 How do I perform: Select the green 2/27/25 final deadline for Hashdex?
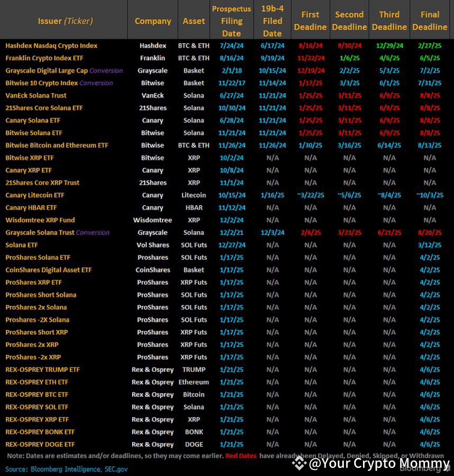tap(429, 45)
